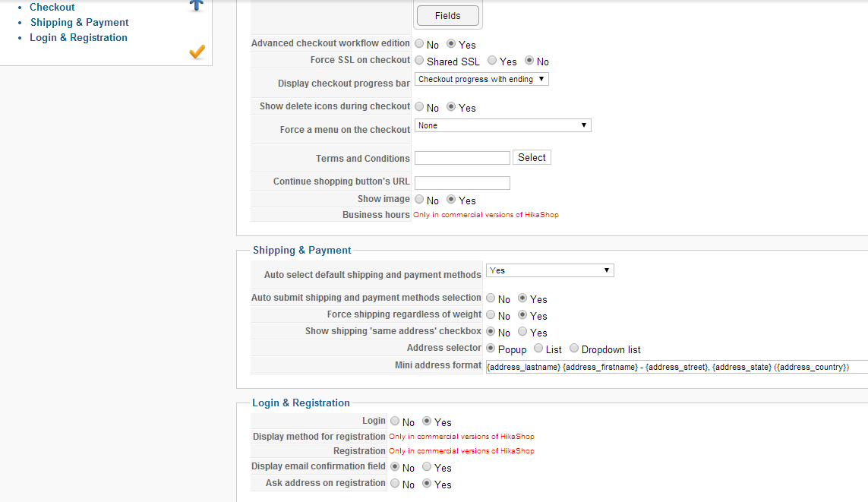Open the Checkout sidebar link
Screen dimensions: 868x502
52,7
